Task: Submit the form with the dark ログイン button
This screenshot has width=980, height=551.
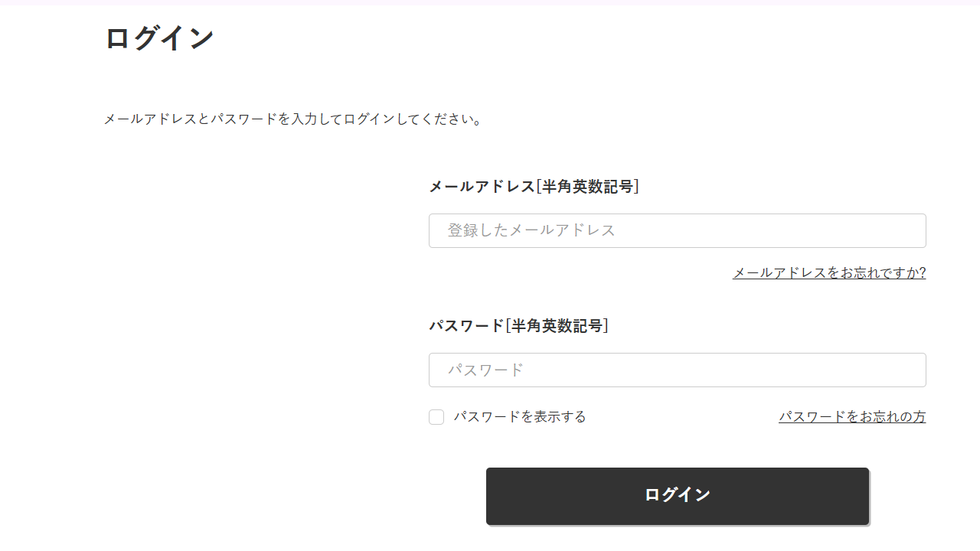Action: [678, 496]
